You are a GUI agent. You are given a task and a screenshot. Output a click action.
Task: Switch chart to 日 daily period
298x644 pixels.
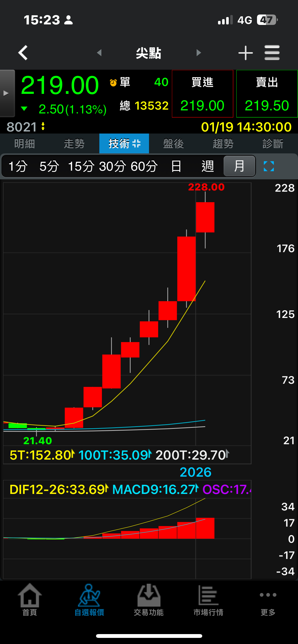pos(176,166)
